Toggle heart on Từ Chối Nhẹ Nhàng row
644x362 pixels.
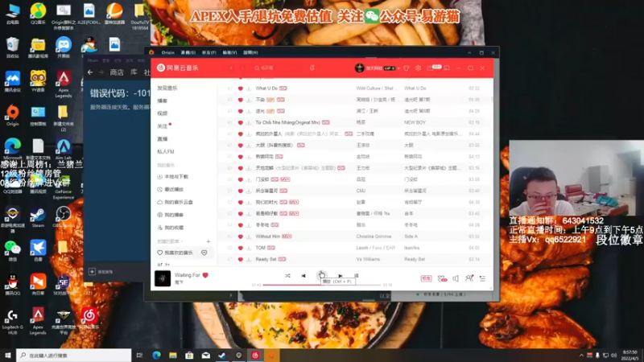point(241,123)
